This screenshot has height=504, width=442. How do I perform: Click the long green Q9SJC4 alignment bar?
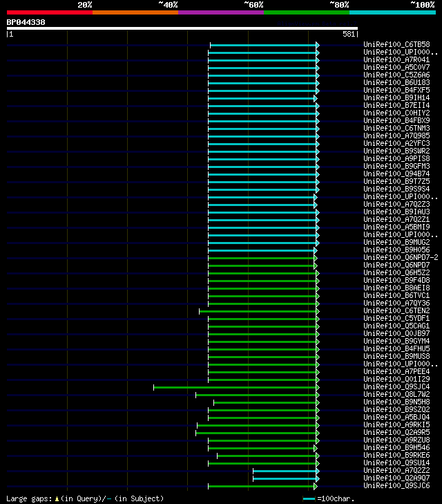pyautogui.click(x=236, y=388)
